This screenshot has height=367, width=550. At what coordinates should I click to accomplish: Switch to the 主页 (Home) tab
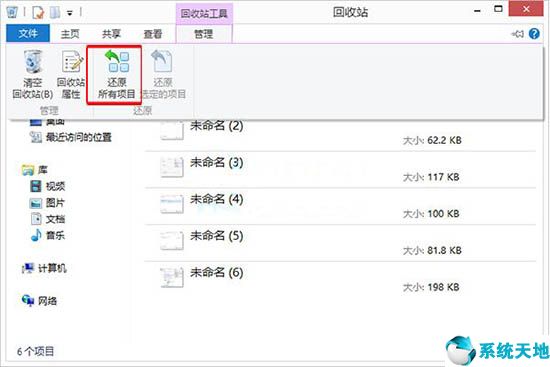(x=70, y=34)
